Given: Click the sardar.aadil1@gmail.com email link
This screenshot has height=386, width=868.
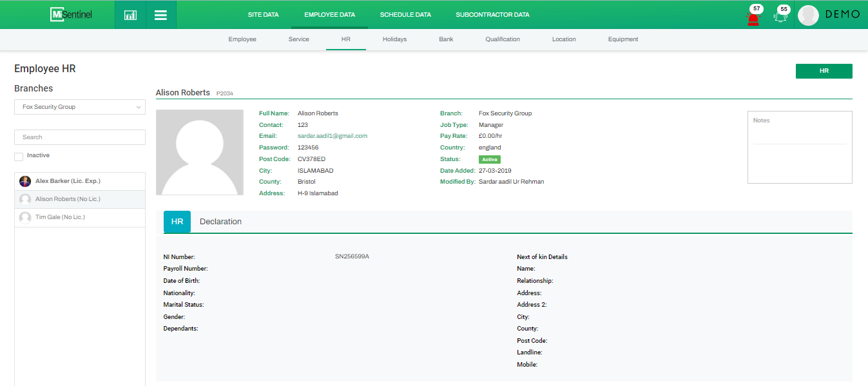Looking at the screenshot, I should [x=333, y=136].
